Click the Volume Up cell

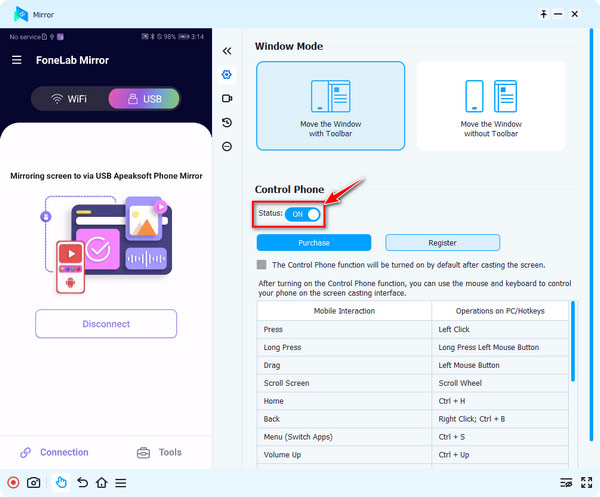click(x=344, y=455)
